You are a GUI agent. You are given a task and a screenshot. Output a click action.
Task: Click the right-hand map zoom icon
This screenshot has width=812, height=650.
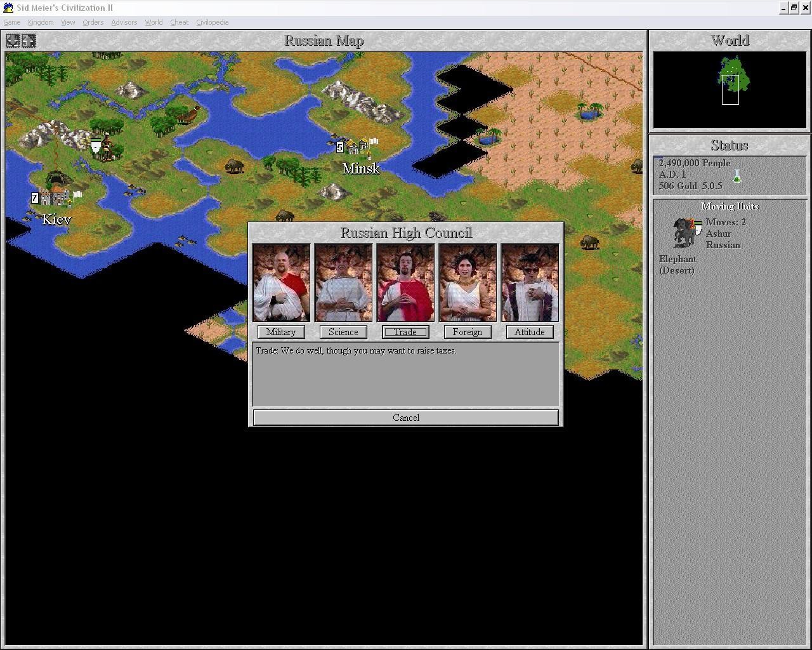click(x=29, y=41)
